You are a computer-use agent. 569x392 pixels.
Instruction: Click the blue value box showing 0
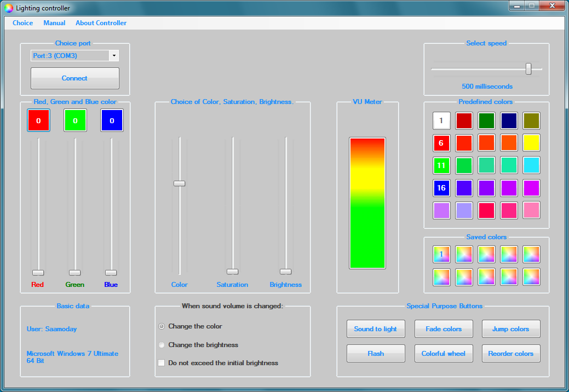(x=112, y=120)
